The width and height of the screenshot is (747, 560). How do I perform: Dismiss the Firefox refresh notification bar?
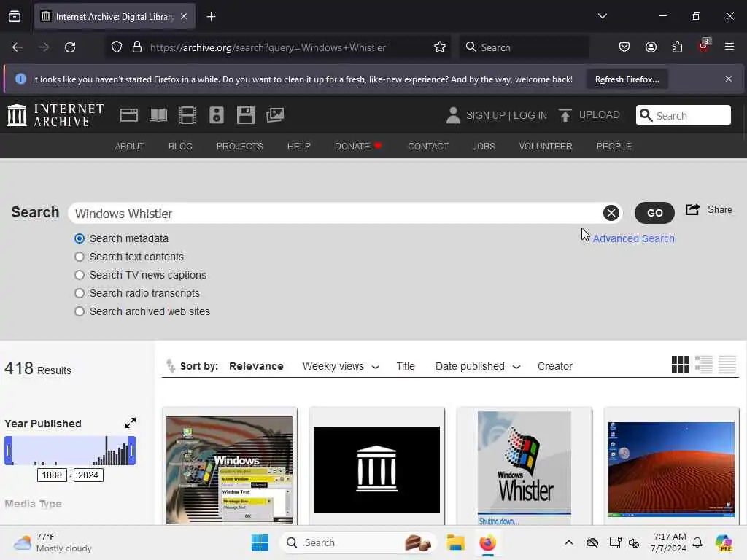[x=729, y=79]
